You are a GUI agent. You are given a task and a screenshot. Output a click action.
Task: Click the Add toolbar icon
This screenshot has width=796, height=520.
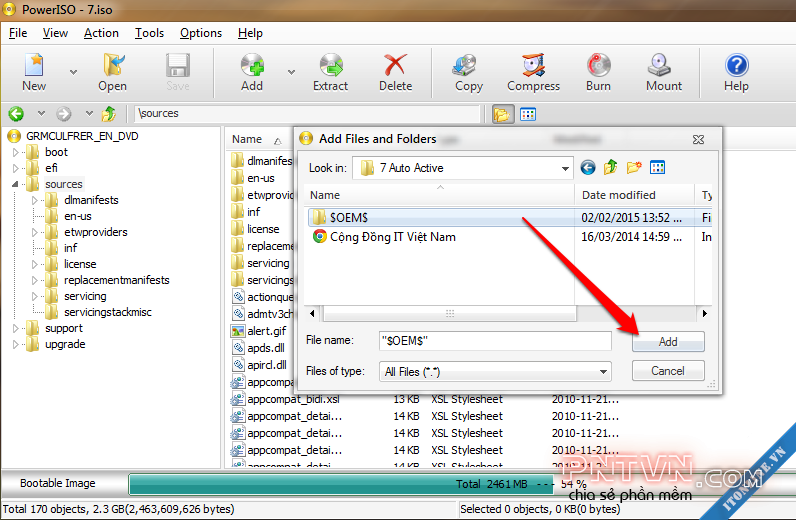(x=252, y=72)
